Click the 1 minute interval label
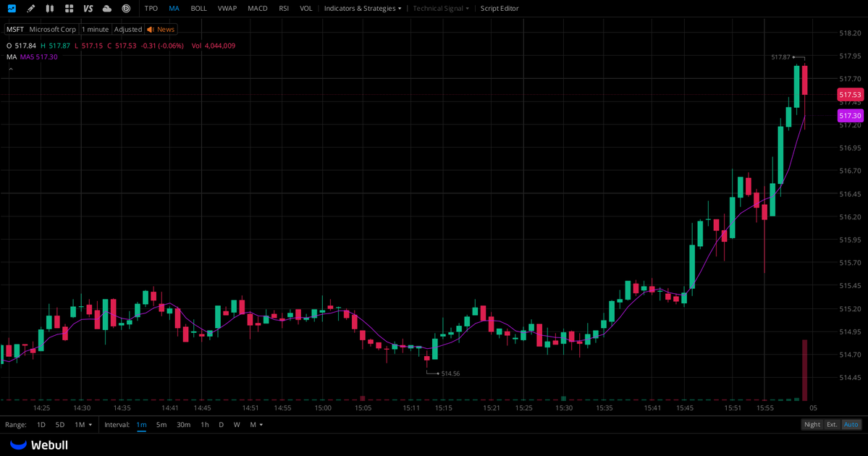Viewport: 868px width, 456px height. 96,30
